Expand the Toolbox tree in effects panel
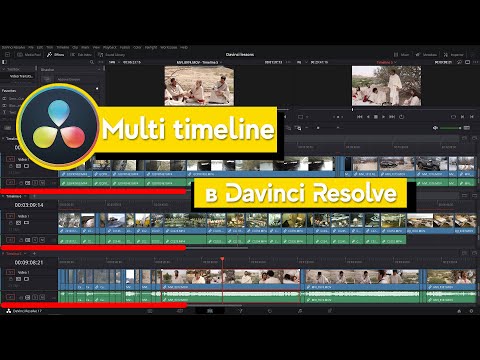 [x=4, y=69]
